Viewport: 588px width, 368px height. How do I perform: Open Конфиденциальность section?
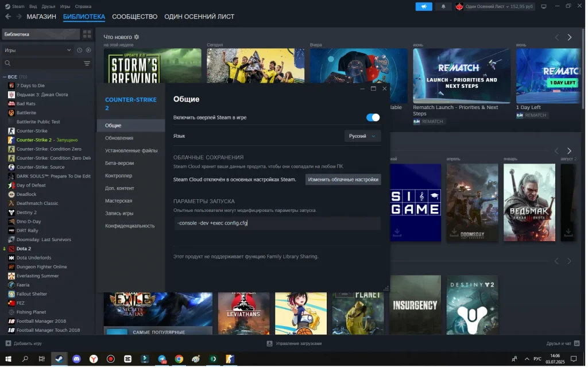(130, 227)
